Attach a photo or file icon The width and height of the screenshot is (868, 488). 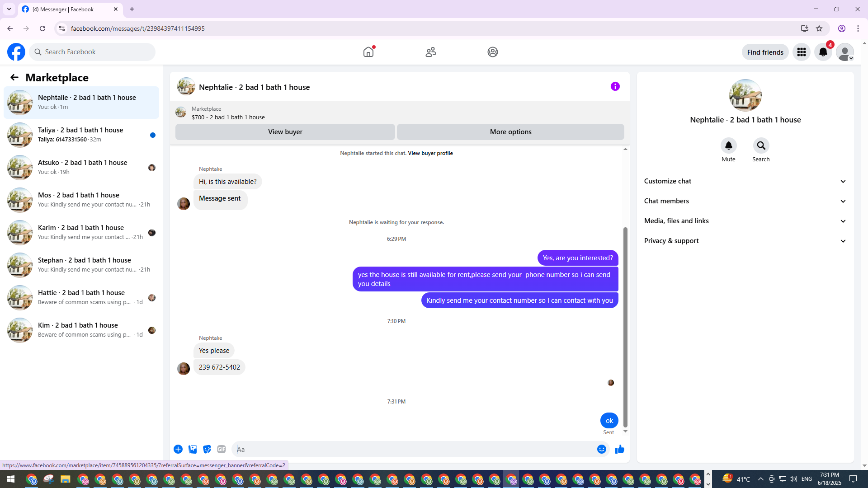pos(193,449)
